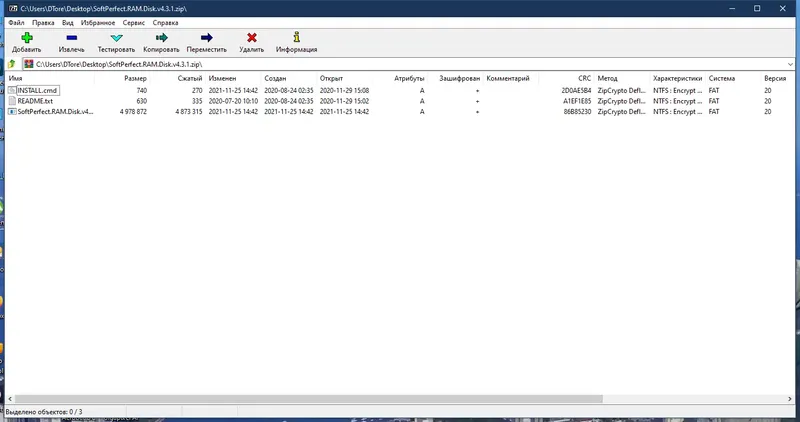
Task: Click the horizontal scrollbar left arrow
Action: coord(10,399)
